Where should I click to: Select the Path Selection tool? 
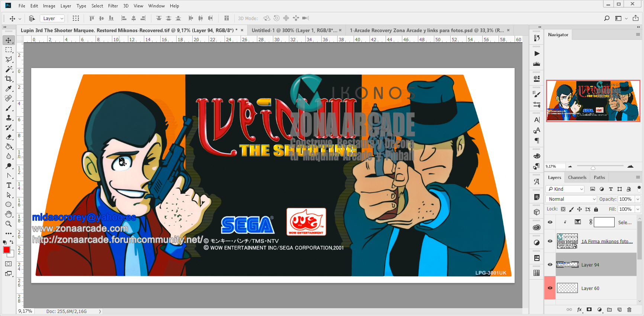(9, 195)
